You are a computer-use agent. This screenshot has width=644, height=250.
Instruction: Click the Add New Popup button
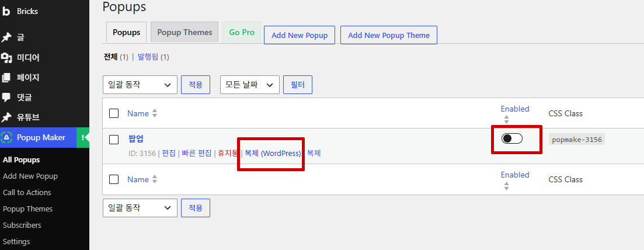point(300,35)
